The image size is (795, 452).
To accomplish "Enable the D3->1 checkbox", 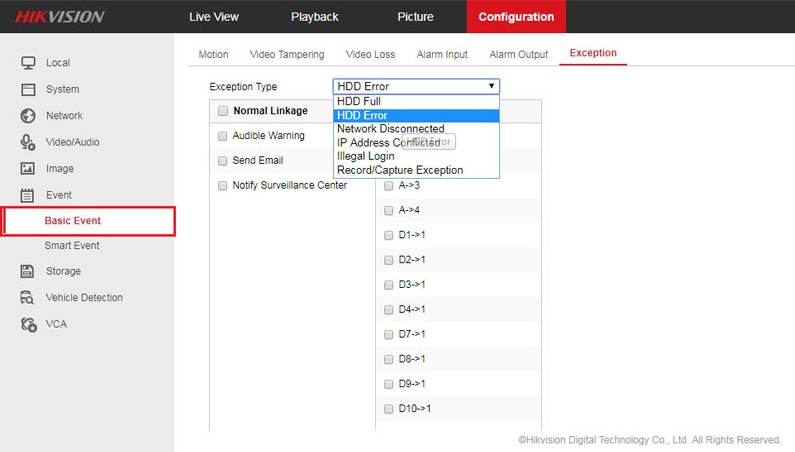I will [388, 285].
